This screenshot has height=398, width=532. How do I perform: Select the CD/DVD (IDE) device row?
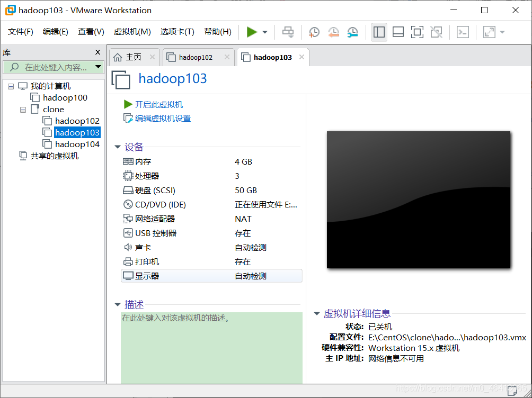(x=211, y=205)
